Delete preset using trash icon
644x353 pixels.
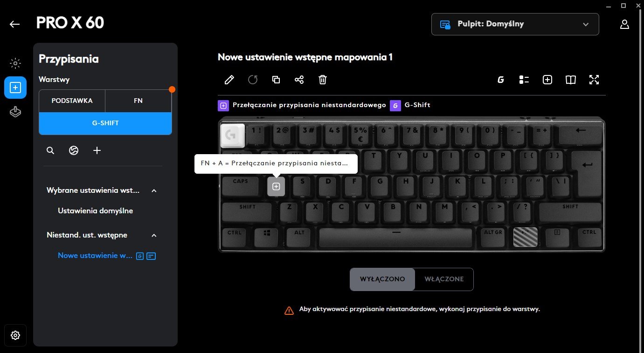click(322, 80)
